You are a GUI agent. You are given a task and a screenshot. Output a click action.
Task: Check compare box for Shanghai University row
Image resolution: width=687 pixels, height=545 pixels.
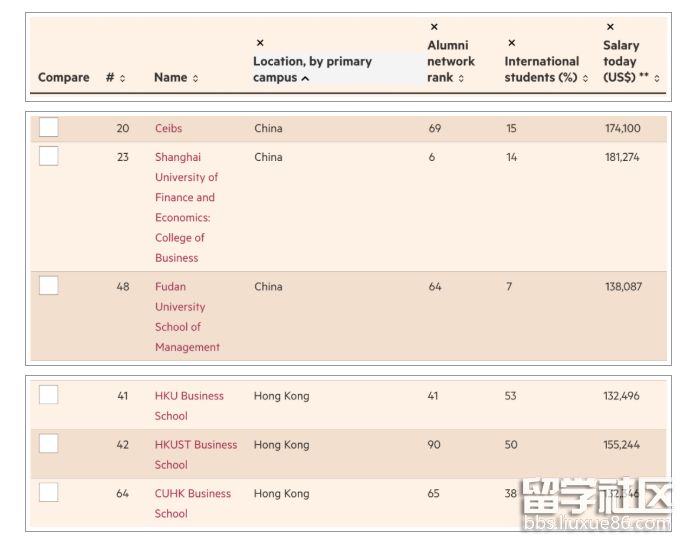coord(49,156)
